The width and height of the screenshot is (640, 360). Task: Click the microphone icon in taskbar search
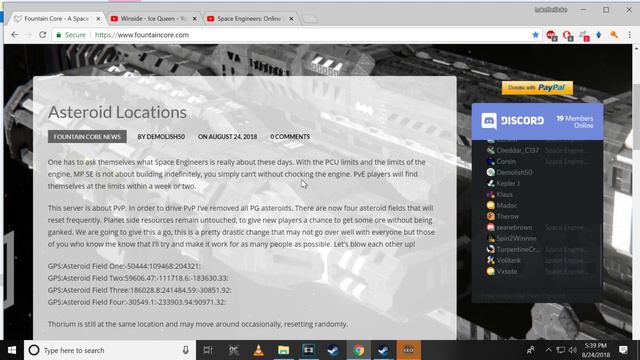click(x=186, y=350)
